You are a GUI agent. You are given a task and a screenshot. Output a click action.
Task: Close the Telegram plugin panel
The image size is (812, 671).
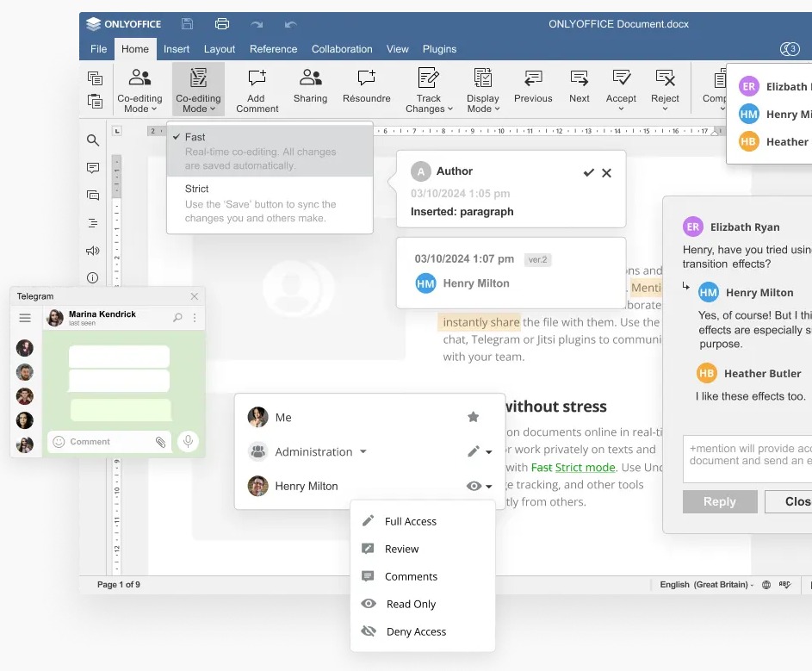195,296
